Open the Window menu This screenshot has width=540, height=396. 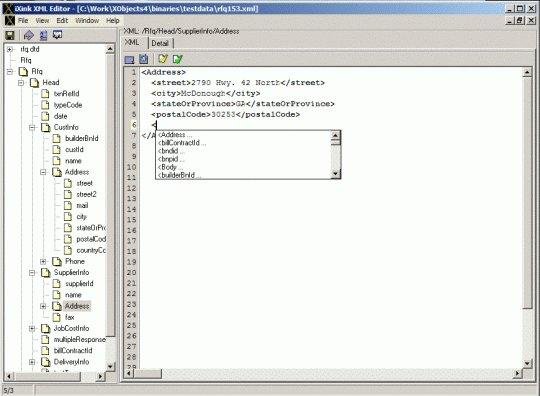[x=87, y=21]
